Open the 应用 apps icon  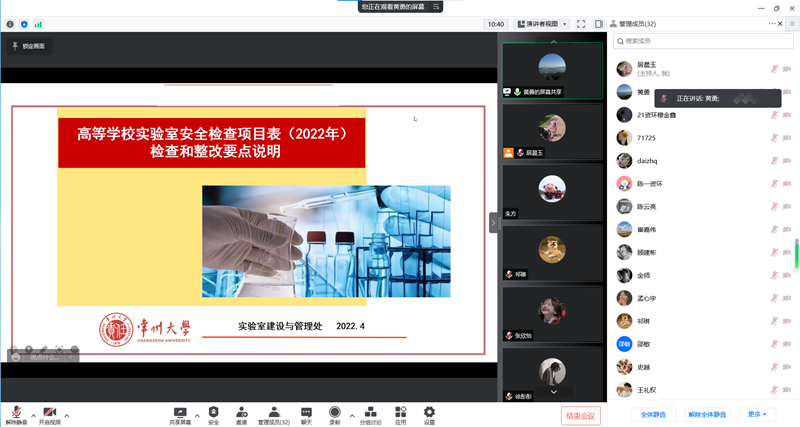400,415
